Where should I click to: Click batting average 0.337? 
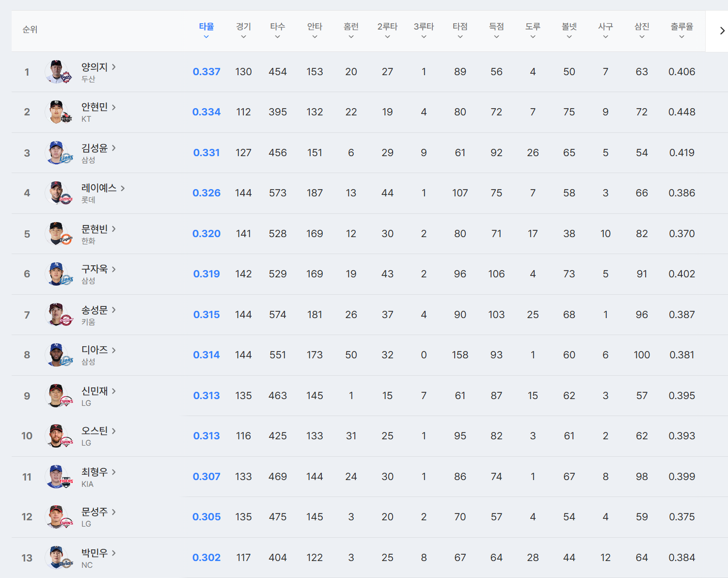206,72
